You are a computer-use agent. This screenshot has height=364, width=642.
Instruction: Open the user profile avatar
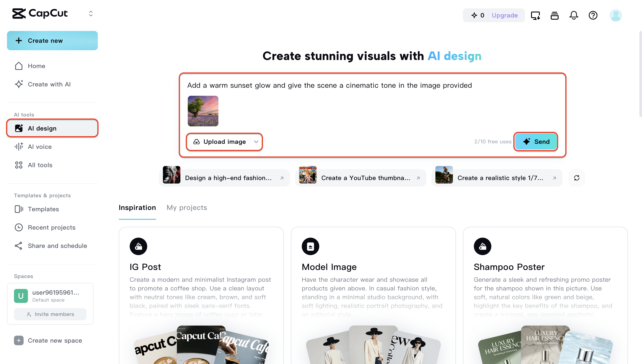(616, 15)
